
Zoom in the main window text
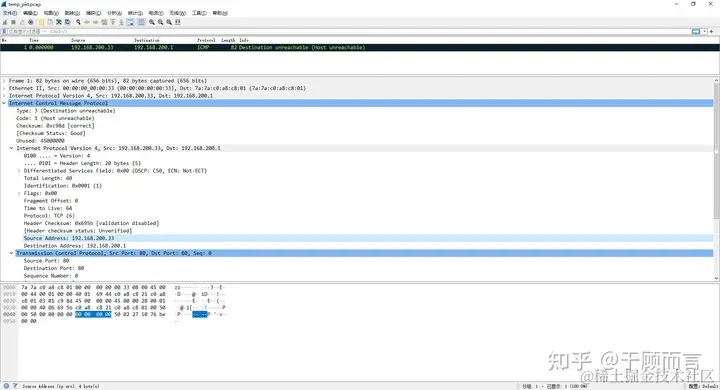pos(152,22)
